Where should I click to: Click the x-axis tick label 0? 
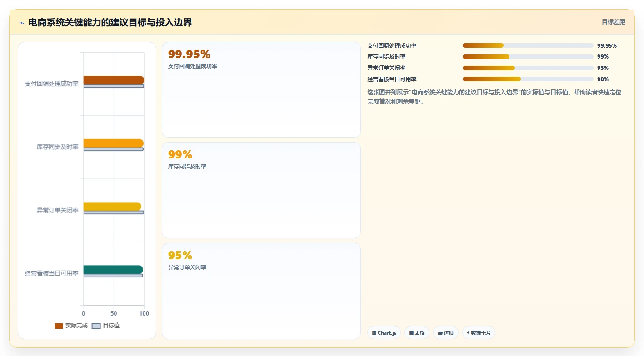click(83, 313)
